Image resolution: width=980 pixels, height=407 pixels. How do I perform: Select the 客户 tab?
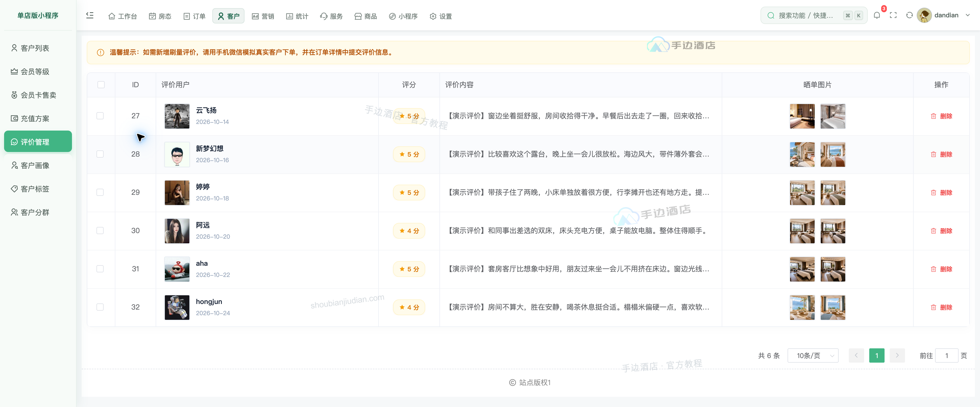tap(228, 16)
